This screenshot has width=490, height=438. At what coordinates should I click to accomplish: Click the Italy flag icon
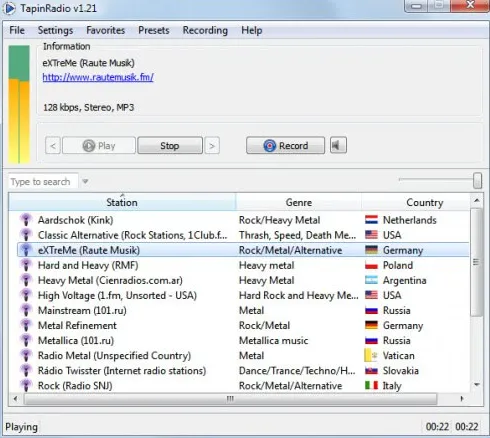(x=371, y=385)
